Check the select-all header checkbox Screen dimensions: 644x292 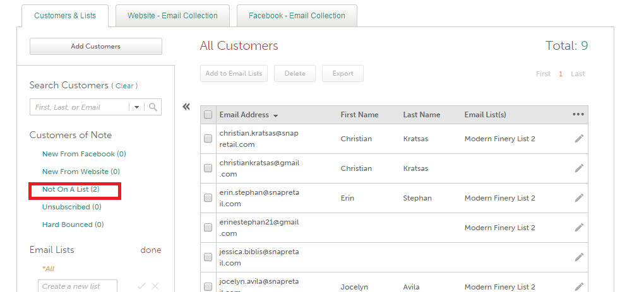click(208, 115)
